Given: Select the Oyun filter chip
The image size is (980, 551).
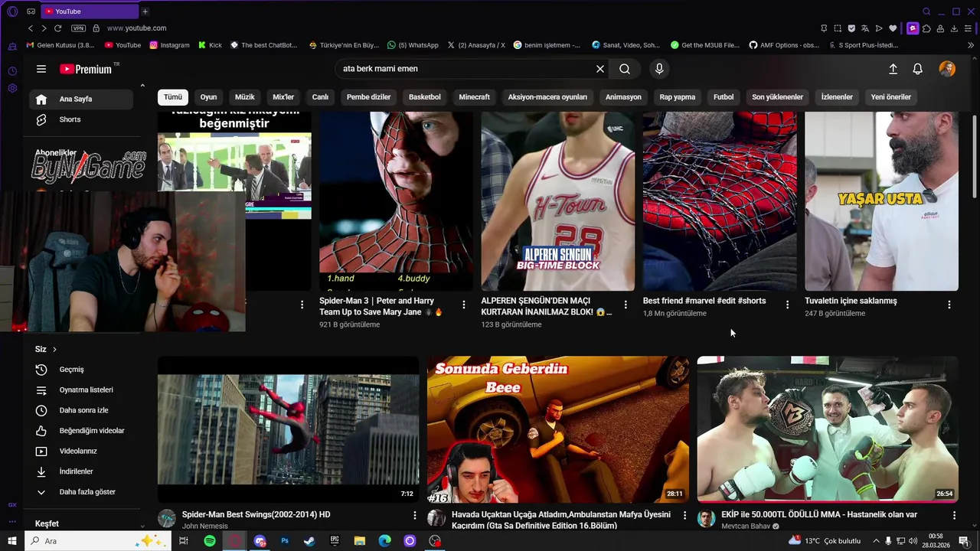Looking at the screenshot, I should pyautogui.click(x=208, y=97).
